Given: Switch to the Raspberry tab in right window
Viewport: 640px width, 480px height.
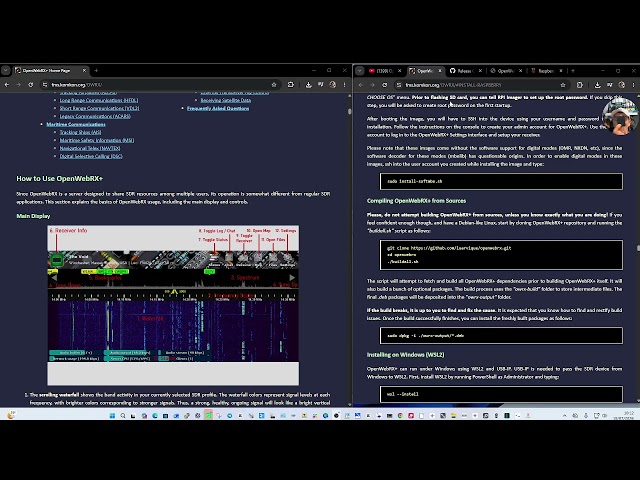Looking at the screenshot, I should (547, 71).
